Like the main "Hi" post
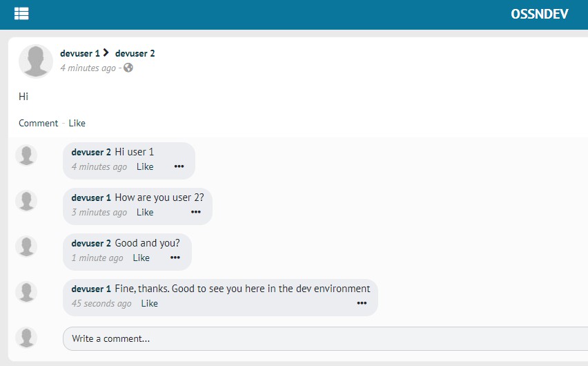The width and height of the screenshot is (588, 366). (x=77, y=123)
